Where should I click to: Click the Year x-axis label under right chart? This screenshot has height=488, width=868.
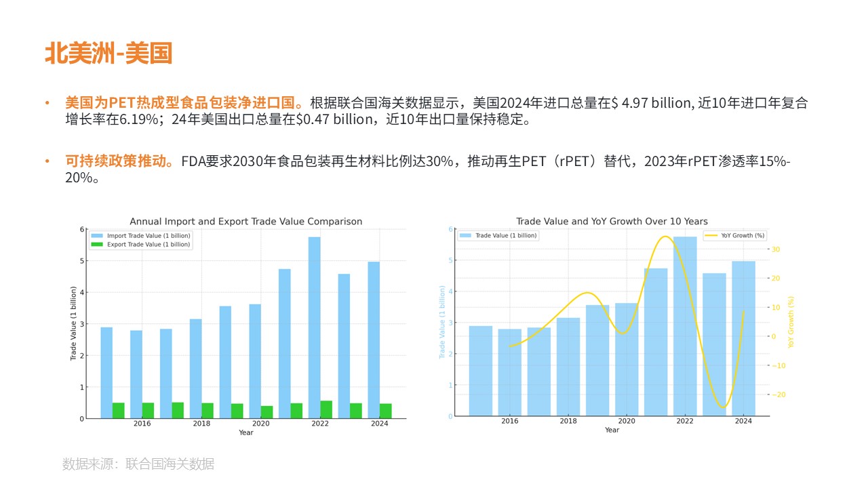pyautogui.click(x=612, y=430)
